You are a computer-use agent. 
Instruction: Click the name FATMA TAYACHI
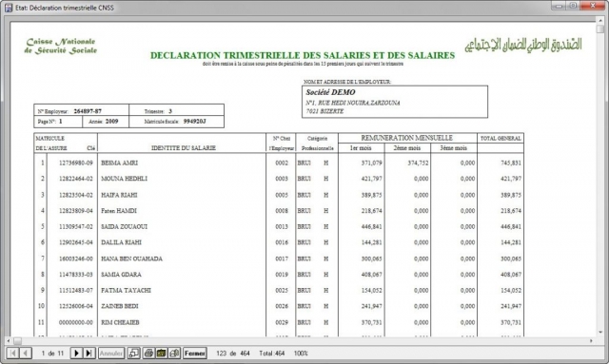[126, 290]
